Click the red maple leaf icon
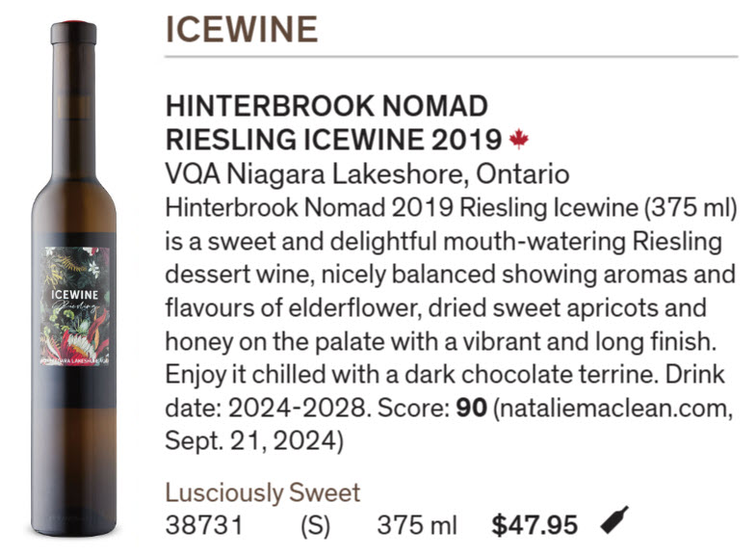This screenshot has width=756, height=556. point(519,140)
